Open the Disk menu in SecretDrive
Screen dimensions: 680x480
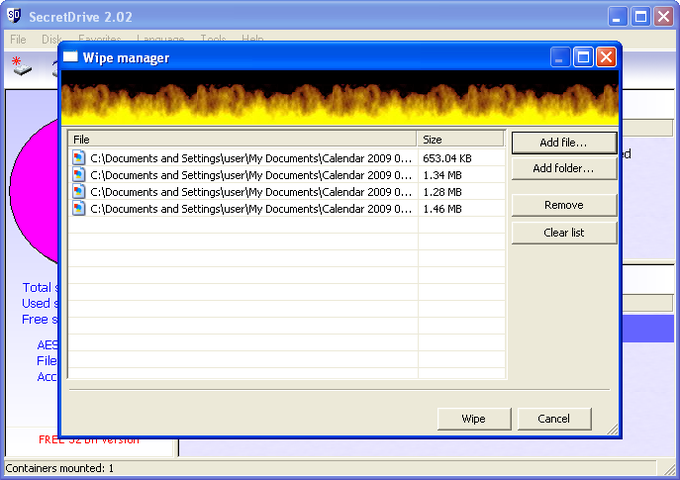51,39
